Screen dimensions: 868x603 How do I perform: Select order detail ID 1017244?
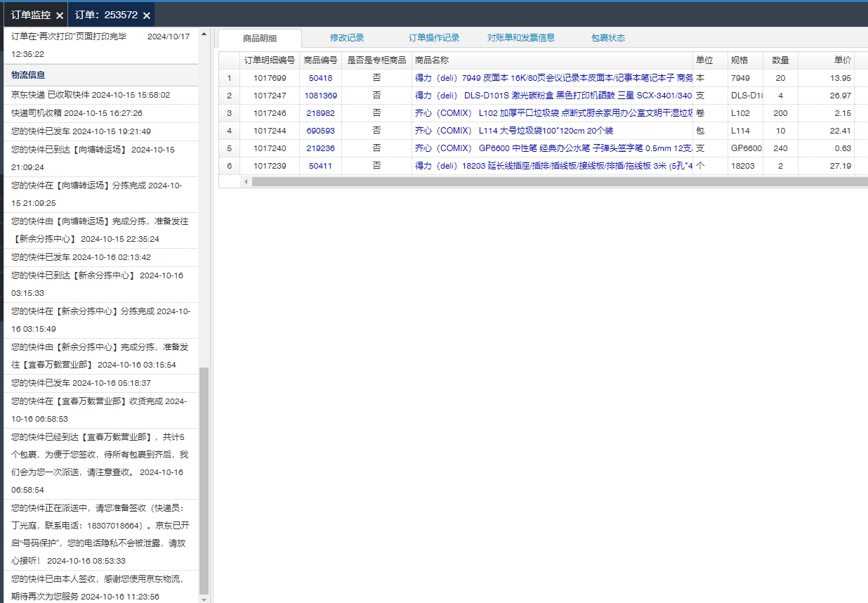pos(270,131)
